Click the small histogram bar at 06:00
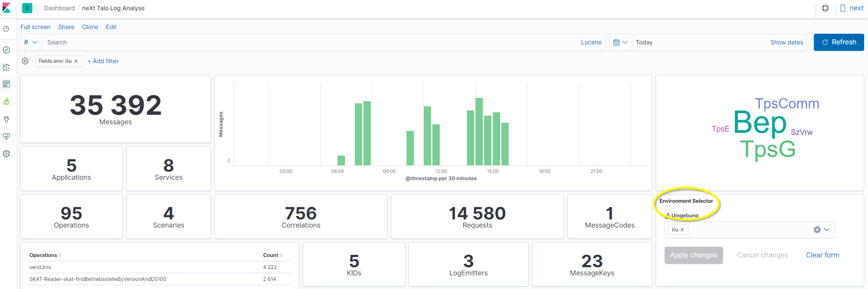 coord(341,161)
